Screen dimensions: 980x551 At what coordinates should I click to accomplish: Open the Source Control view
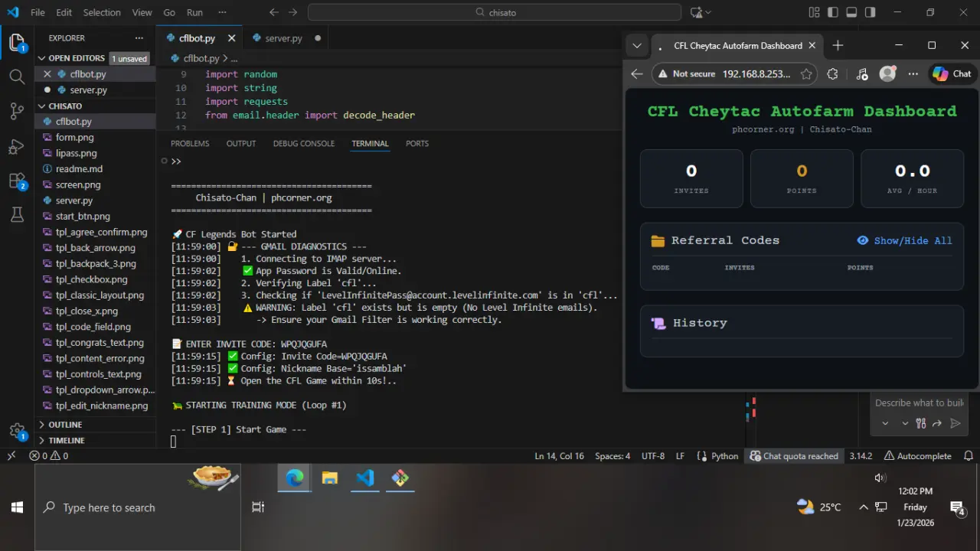pos(17,111)
